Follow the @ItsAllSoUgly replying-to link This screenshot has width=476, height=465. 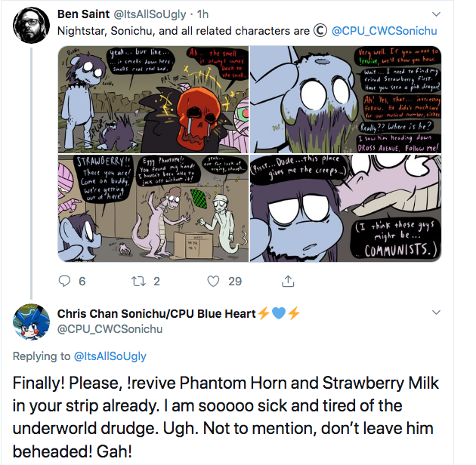(x=110, y=356)
